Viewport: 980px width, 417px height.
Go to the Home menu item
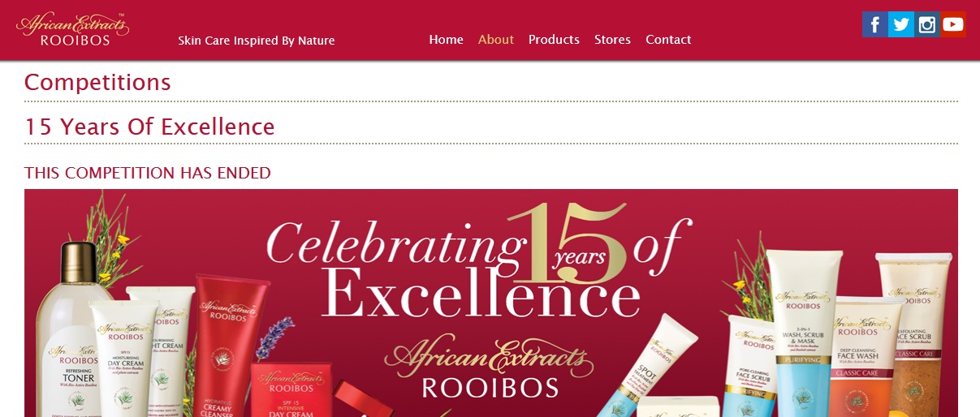click(446, 39)
